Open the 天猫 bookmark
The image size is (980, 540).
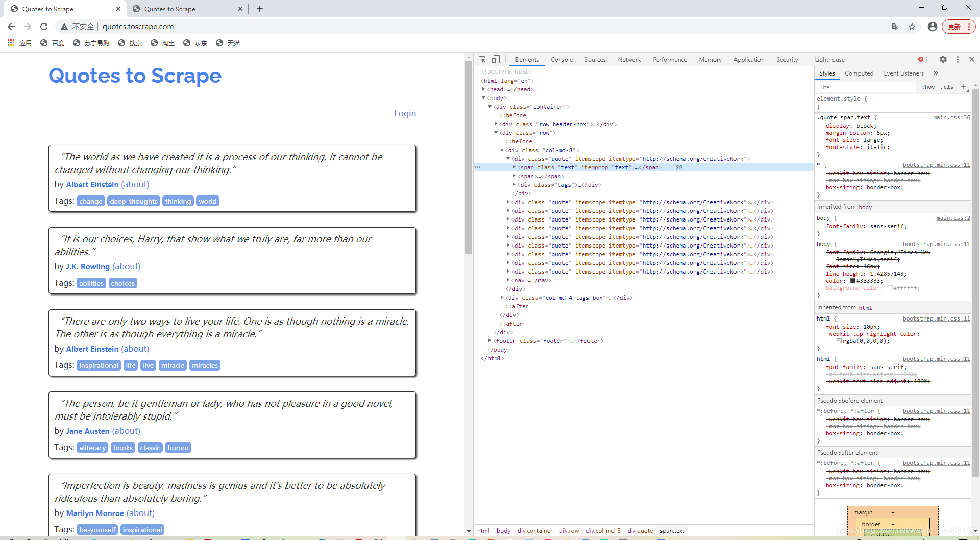pyautogui.click(x=228, y=43)
